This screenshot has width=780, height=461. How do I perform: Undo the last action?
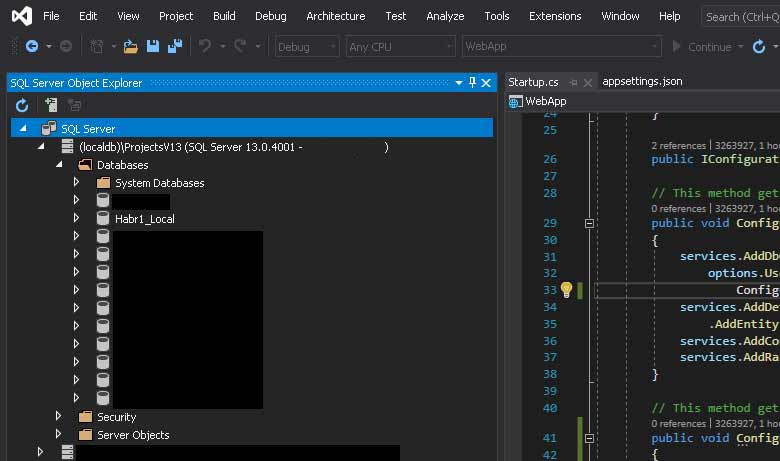pyautogui.click(x=204, y=47)
